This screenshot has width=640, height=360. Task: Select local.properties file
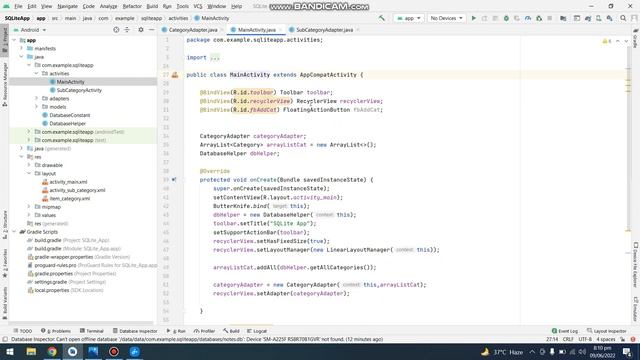(65, 290)
